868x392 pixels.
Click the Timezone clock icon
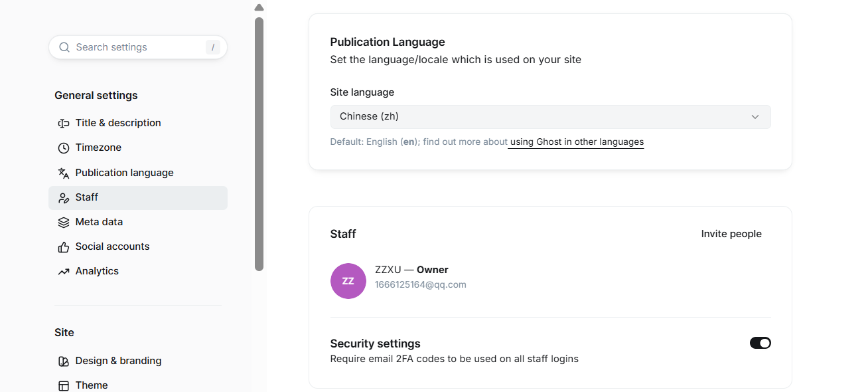(64, 147)
